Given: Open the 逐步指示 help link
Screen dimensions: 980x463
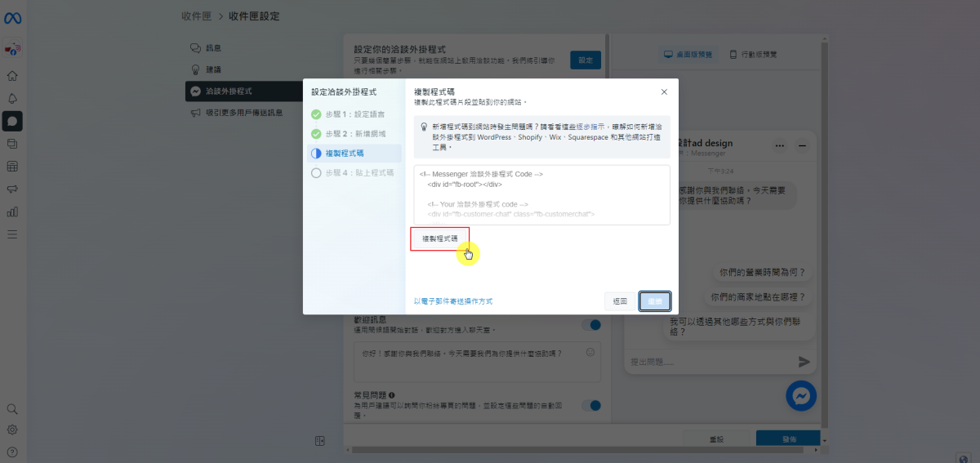Looking at the screenshot, I should point(590,127).
